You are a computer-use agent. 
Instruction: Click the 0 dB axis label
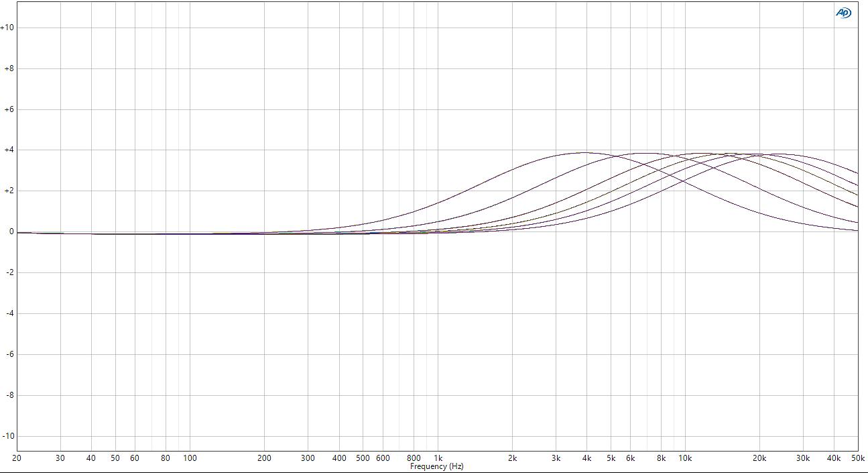[x=11, y=232]
